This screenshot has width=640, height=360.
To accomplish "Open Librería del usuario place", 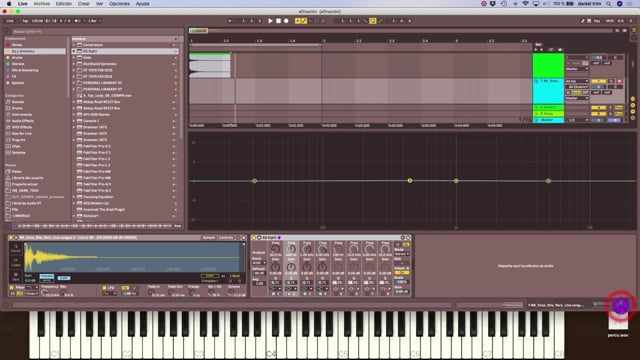I will (27, 178).
